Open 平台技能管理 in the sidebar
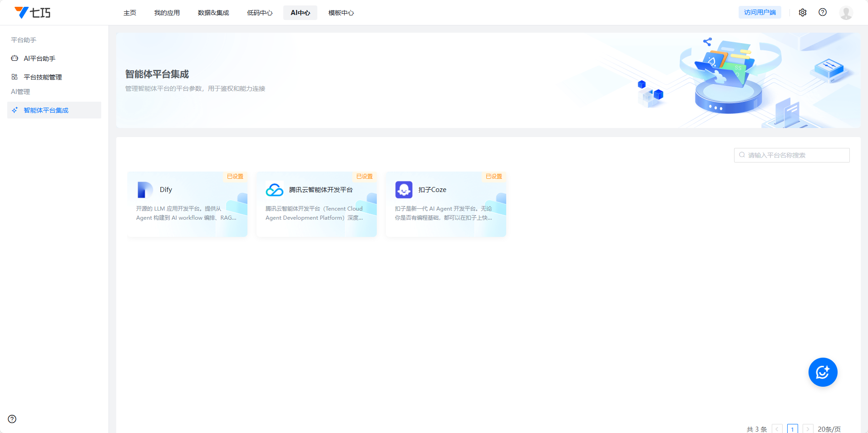This screenshot has height=433, width=868. click(x=43, y=77)
